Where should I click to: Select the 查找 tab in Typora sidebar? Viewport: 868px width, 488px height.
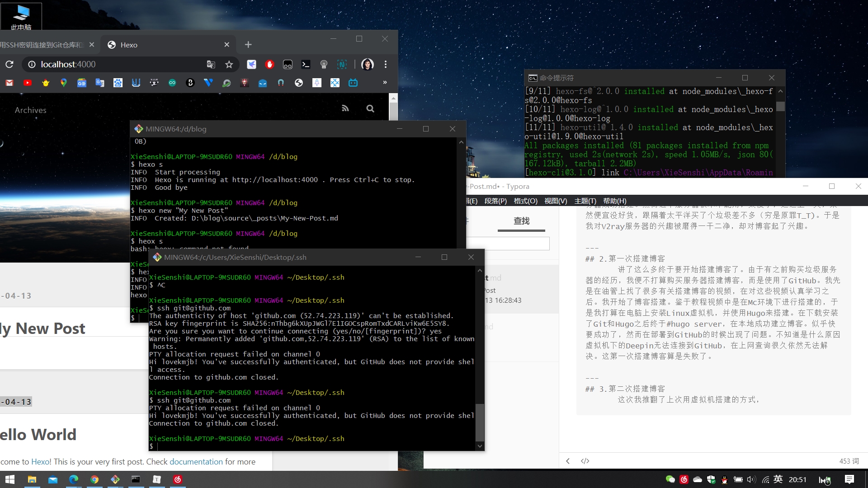pos(521,221)
